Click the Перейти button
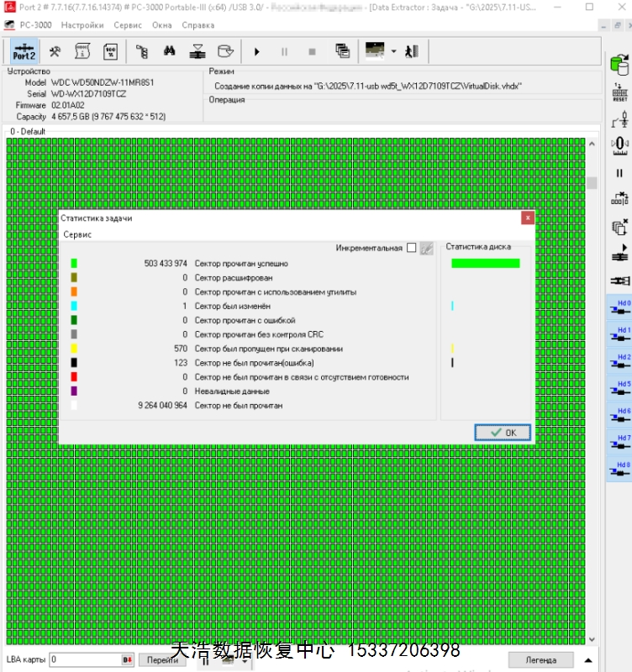The width and height of the screenshot is (632, 672). pyautogui.click(x=163, y=659)
